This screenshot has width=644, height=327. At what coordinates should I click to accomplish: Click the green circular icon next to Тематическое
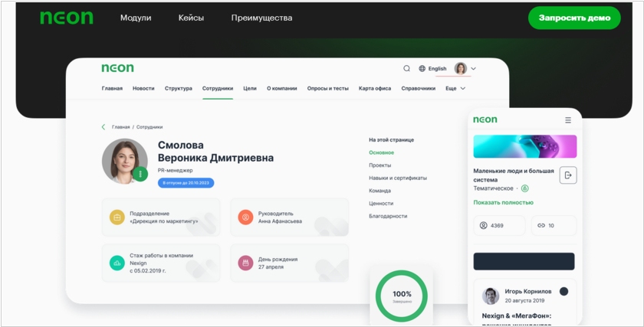coord(525,188)
